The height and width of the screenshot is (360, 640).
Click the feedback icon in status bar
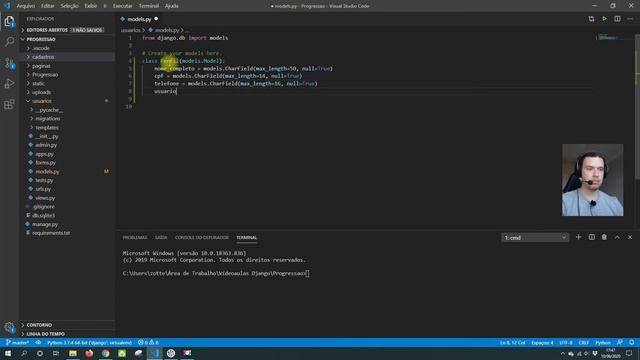tap(620, 342)
